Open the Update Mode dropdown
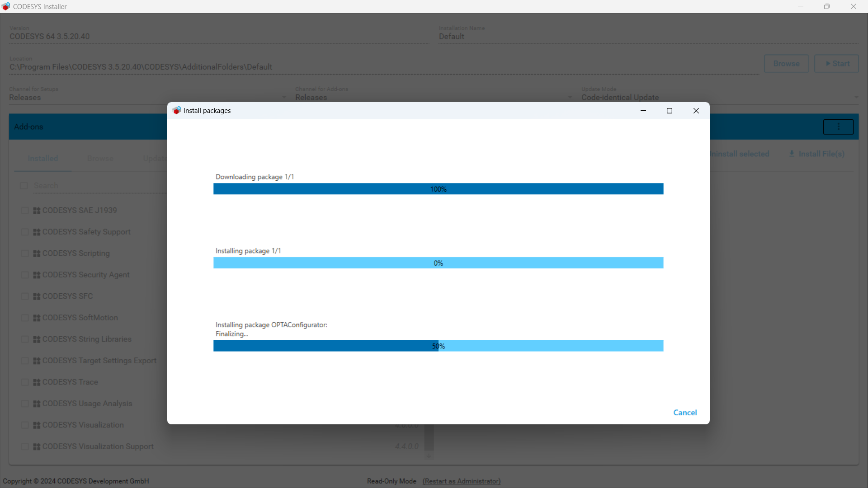Screen dimensions: 868x488 720,97
